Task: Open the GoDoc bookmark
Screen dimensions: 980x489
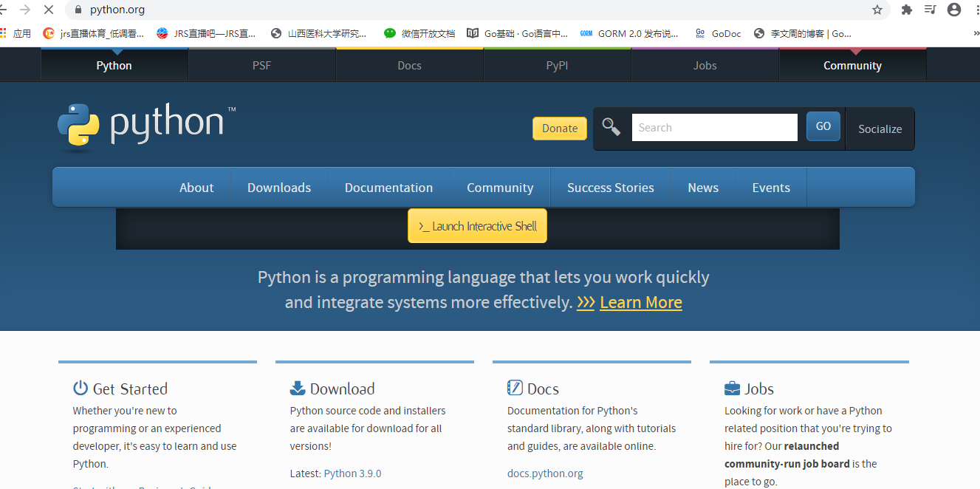Action: (718, 33)
